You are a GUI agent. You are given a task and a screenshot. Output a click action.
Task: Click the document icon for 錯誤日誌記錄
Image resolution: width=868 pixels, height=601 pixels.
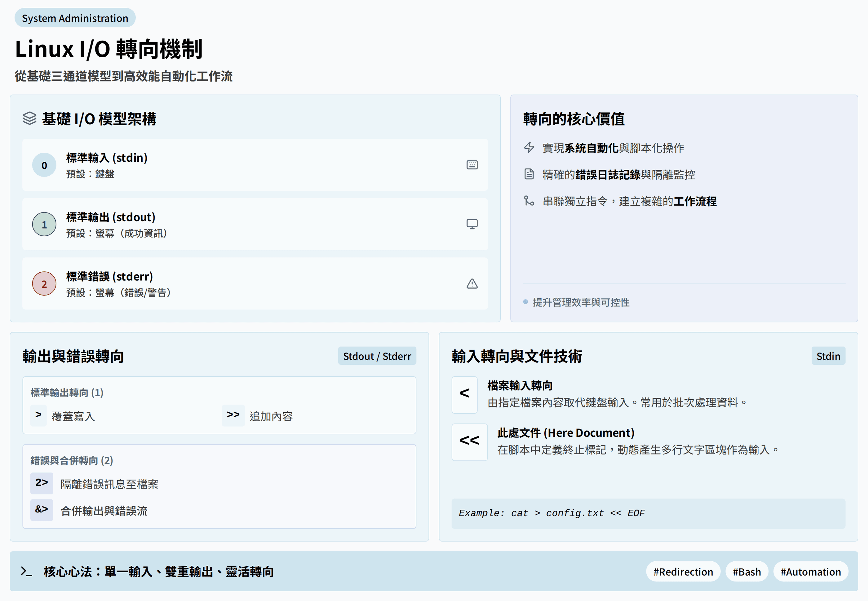coord(529,174)
